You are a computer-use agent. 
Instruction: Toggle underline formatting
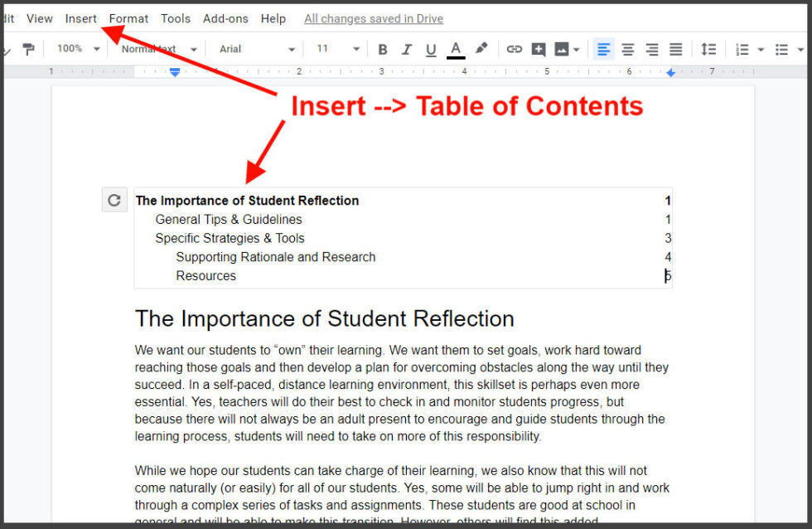pos(430,49)
